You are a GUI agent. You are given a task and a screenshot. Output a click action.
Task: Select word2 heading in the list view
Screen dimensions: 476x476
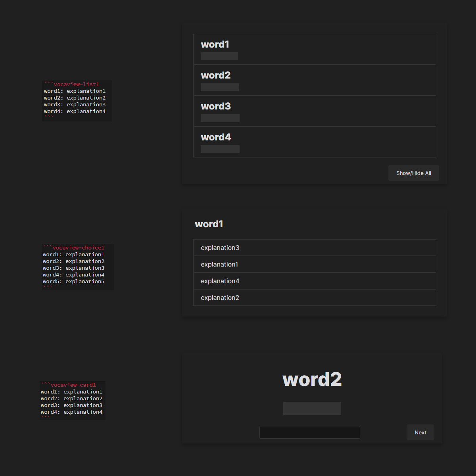point(216,75)
